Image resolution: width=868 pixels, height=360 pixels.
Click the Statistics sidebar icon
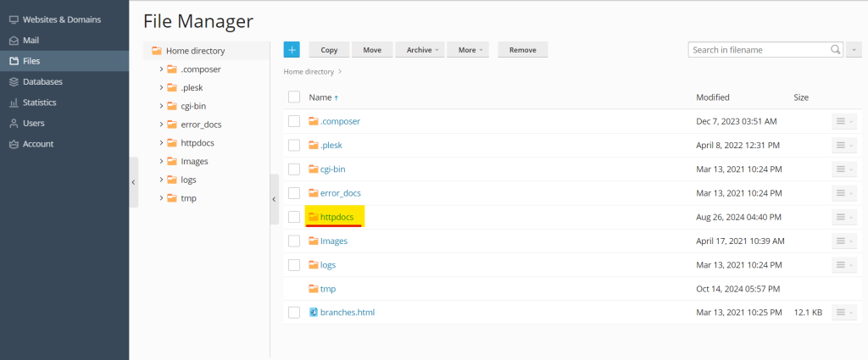click(14, 102)
